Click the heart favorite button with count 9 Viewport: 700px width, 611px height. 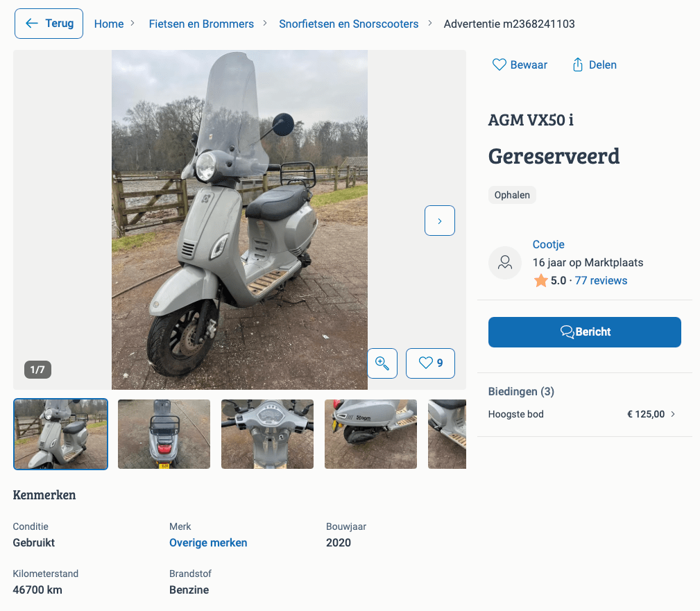coord(430,363)
